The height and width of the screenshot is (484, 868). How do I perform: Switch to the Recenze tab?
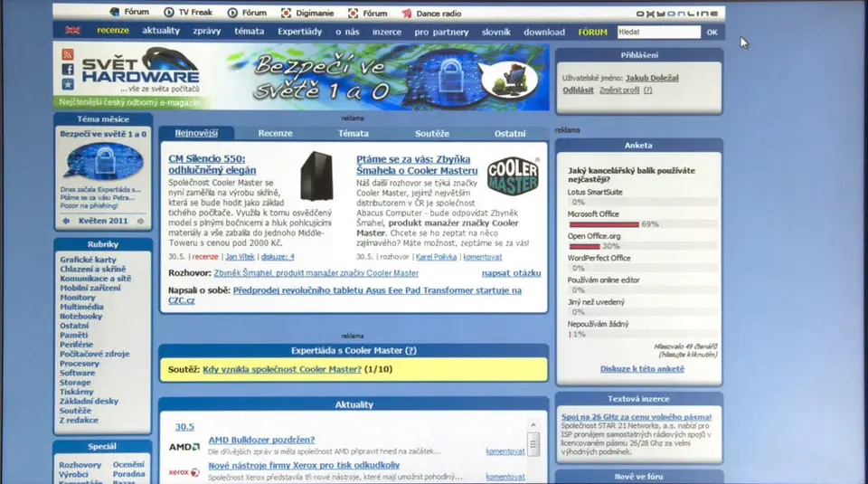coord(275,134)
